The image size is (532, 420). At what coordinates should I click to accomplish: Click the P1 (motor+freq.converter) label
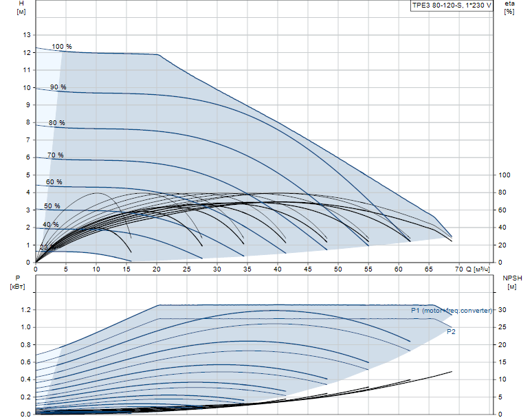(452, 311)
